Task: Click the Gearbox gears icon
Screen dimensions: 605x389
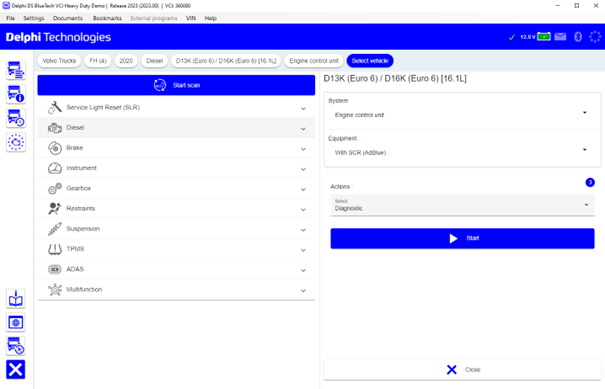Action: point(55,188)
